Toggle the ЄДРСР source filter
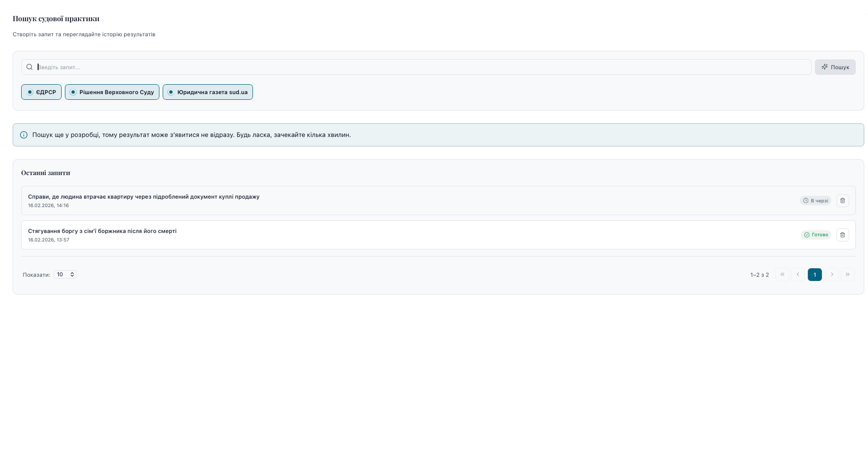Image resolution: width=868 pixels, height=465 pixels. (x=41, y=92)
